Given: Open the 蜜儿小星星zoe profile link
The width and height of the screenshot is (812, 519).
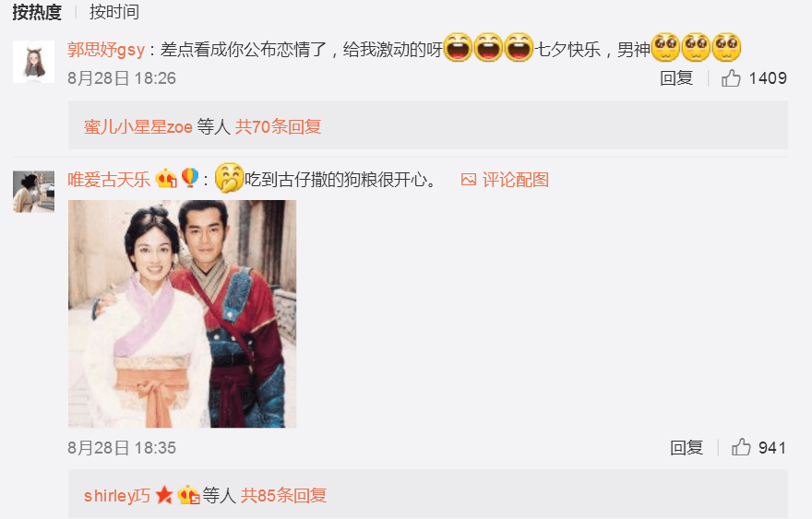Looking at the screenshot, I should point(138,126).
